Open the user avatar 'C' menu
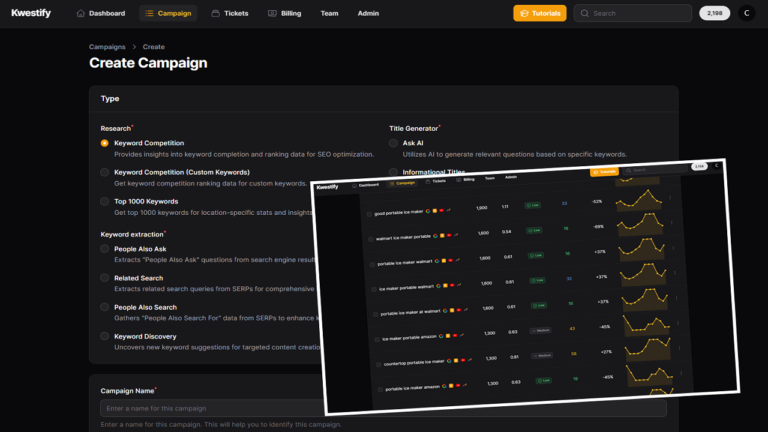 pos(746,14)
